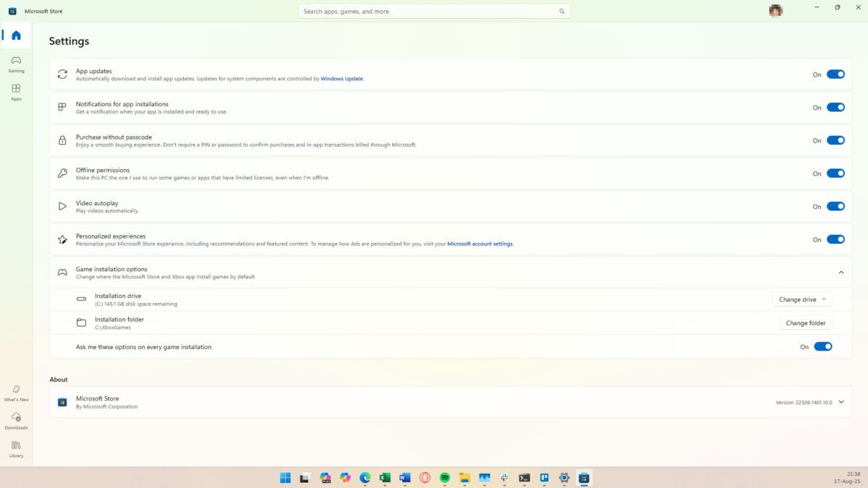Click the Change folder button
The height and width of the screenshot is (488, 868).
(805, 323)
